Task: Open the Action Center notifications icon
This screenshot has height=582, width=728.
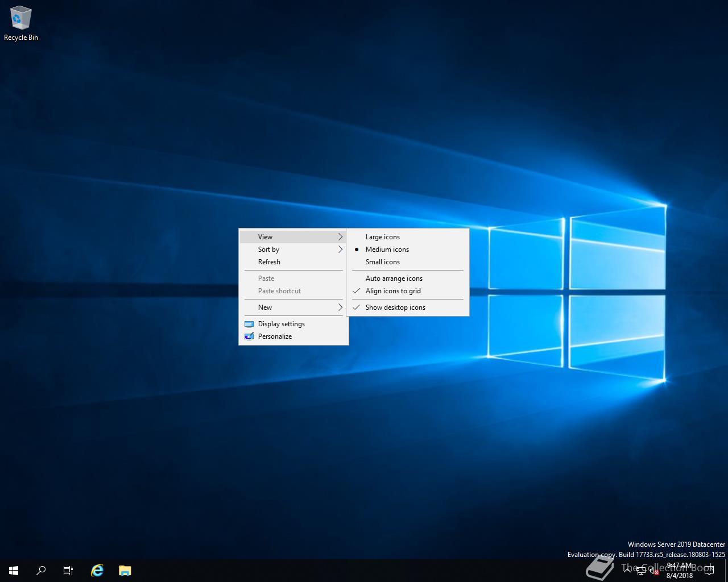Action: [709, 571]
